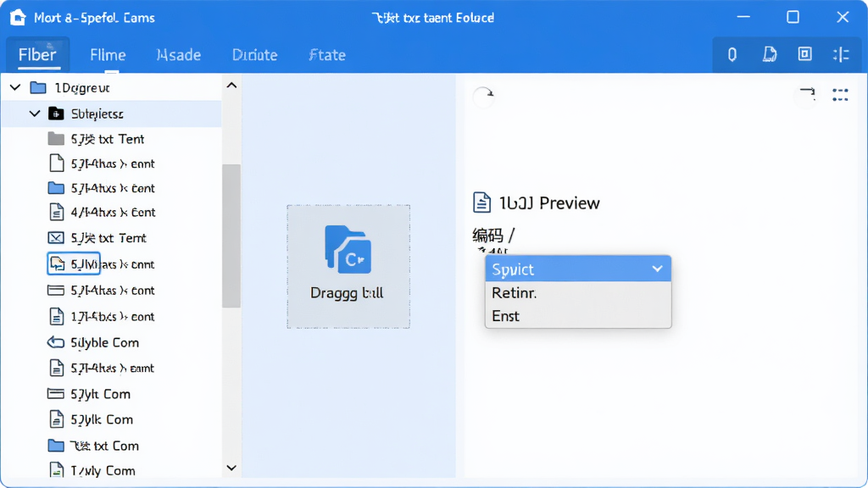The image size is (868, 488).
Task: Select the '1JI-5bxs ›‹ cont' file name
Action: click(x=113, y=317)
